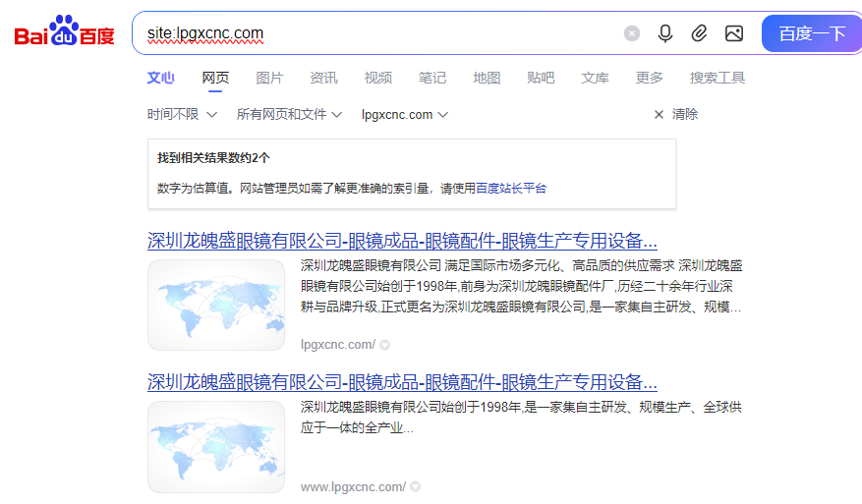Clear the search box with the X icon
Image resolution: width=862 pixels, height=504 pixels.
click(632, 33)
